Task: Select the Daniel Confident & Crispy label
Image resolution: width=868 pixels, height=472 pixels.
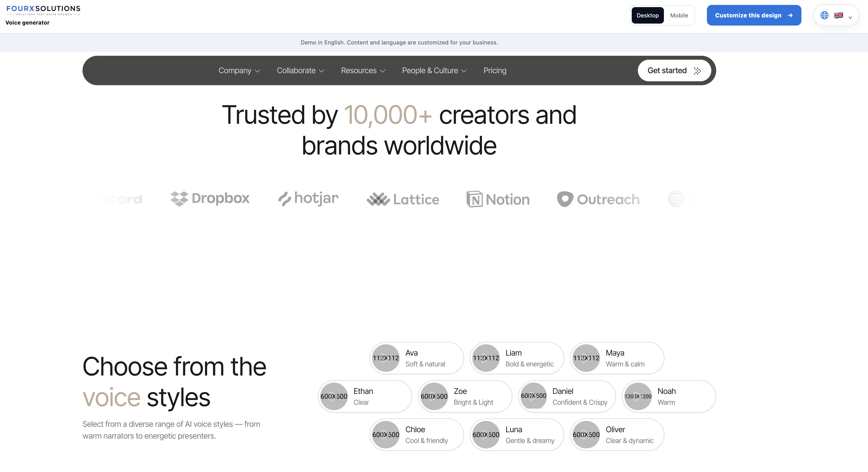Action: (580, 397)
